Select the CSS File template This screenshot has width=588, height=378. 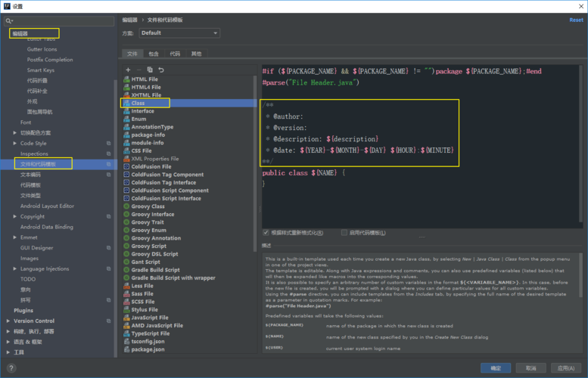(x=142, y=150)
